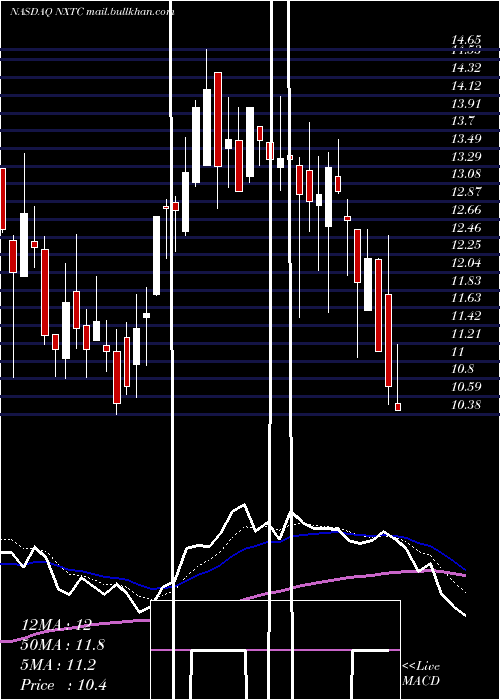
Task: Select the 12.25 price level label
Action: pos(466,245)
